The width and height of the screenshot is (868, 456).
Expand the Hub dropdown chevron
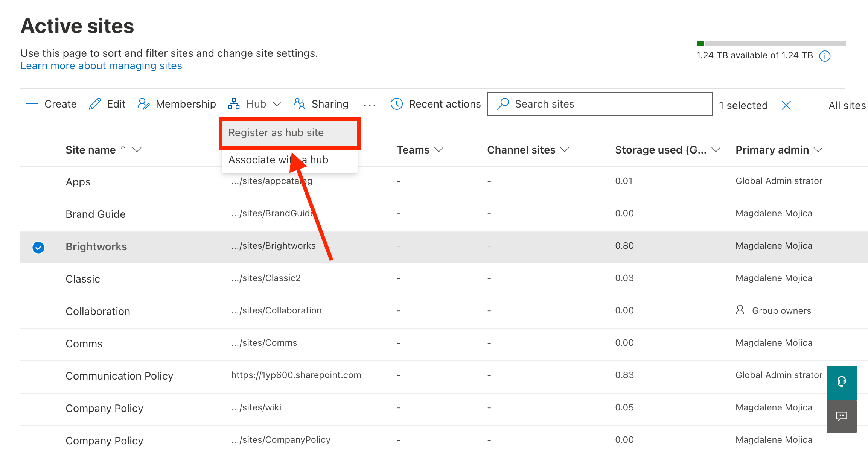point(277,104)
